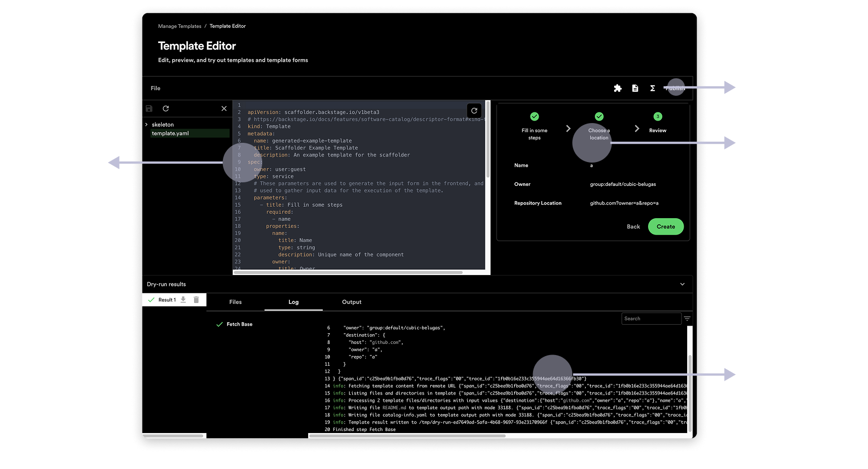Switch to the Log tab
Viewport: 868px width, 469px height.
coord(293,302)
